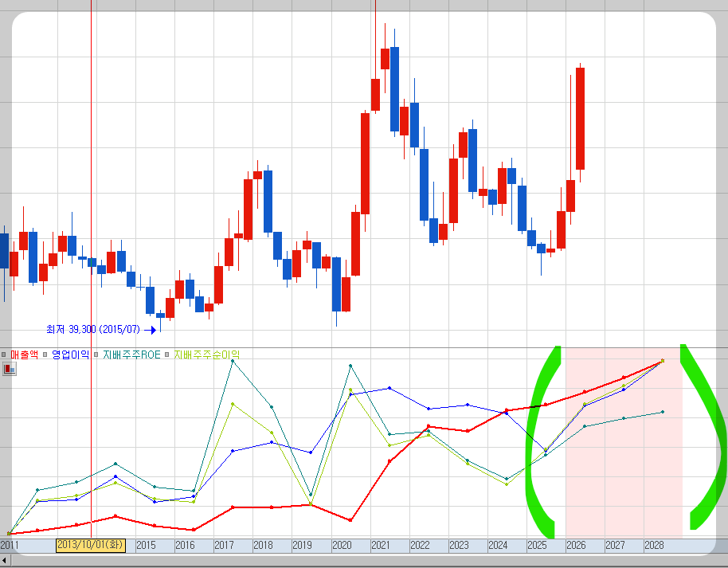Click the bar chart icon below the legend
Screen dimensions: 728x568
tap(10, 369)
